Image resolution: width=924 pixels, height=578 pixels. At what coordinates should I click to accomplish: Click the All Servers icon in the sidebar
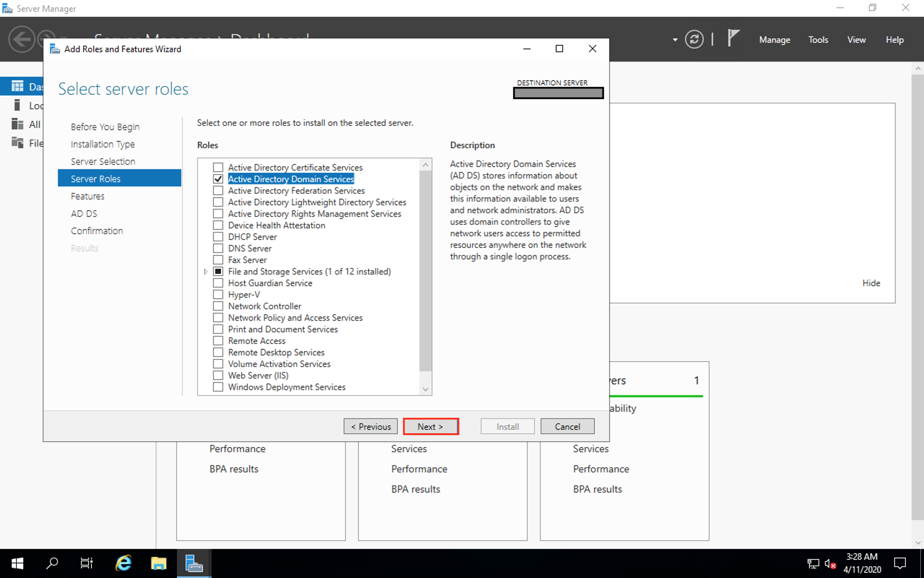click(x=17, y=124)
